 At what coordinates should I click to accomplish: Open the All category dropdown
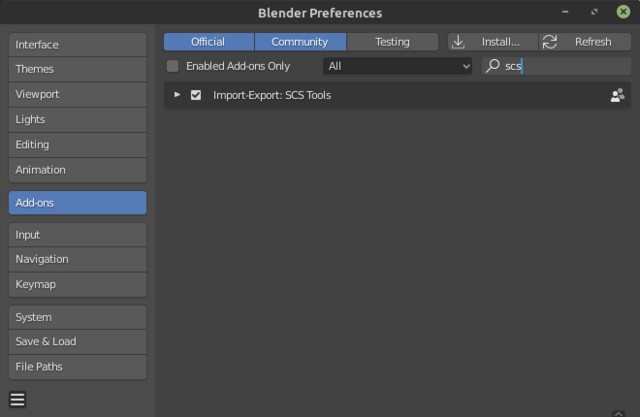(398, 66)
